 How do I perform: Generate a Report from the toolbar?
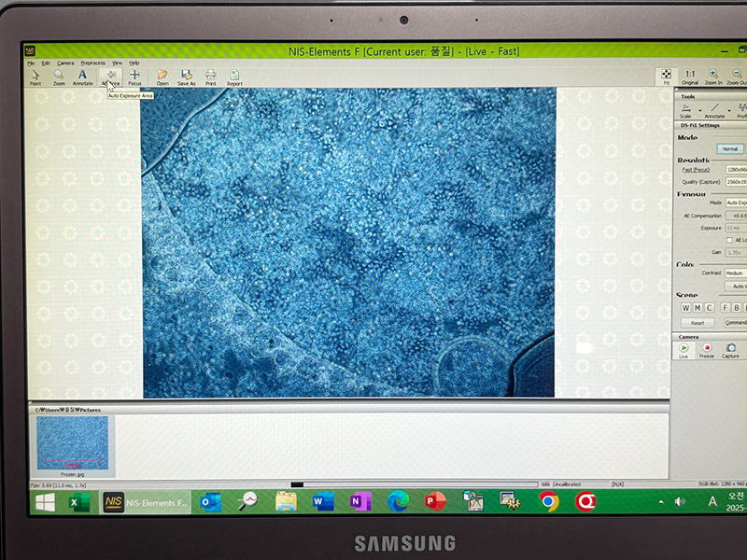click(234, 76)
